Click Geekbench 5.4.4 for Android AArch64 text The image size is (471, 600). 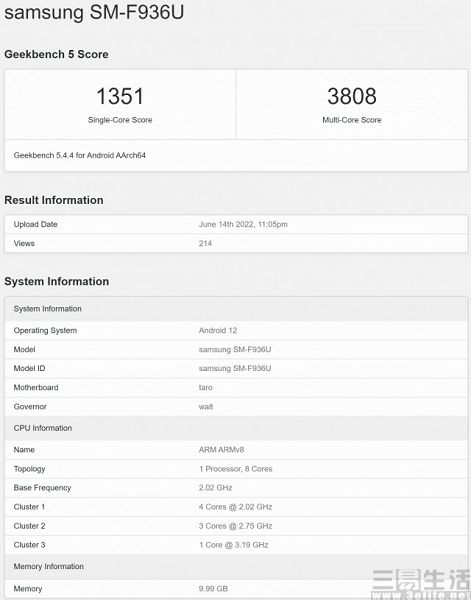(80, 155)
